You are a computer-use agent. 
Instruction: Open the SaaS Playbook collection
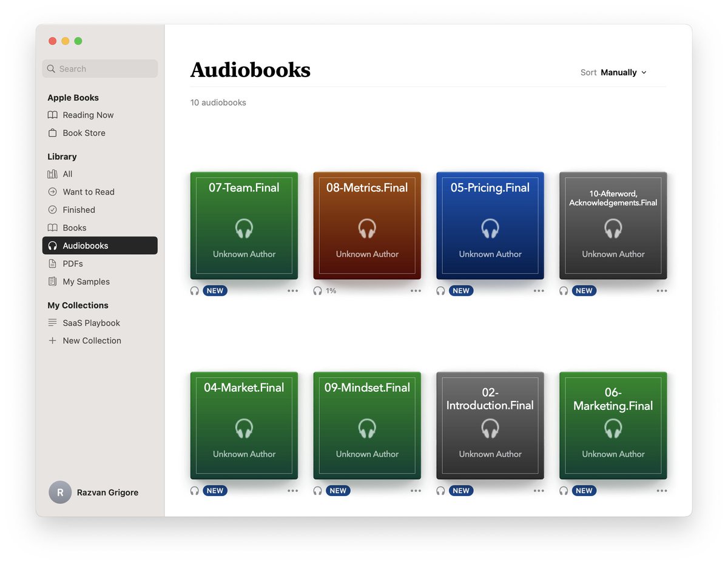pos(100,323)
